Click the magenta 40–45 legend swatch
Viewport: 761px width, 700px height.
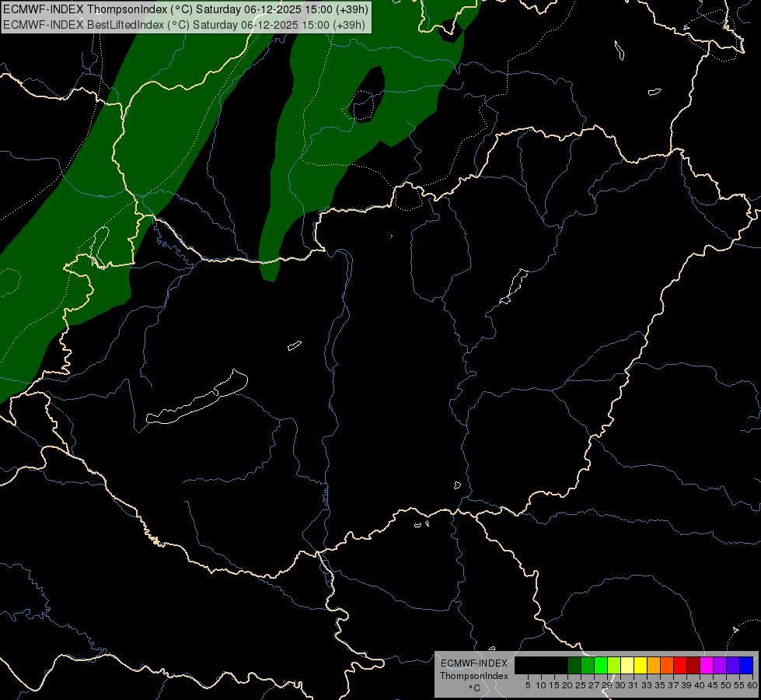707,665
